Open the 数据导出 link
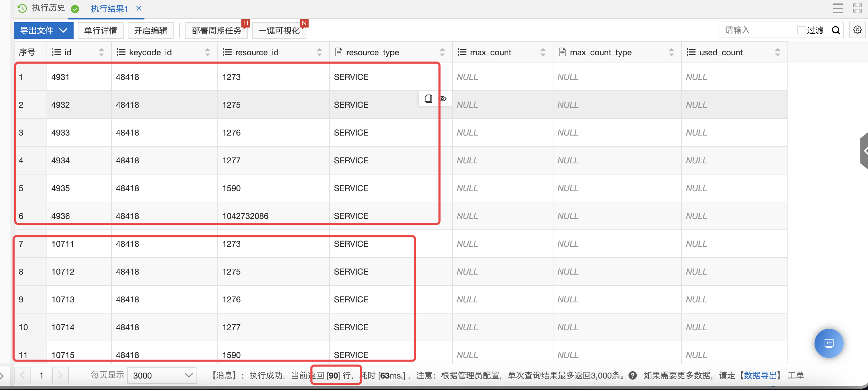The width and height of the screenshot is (868, 390). (x=760, y=375)
